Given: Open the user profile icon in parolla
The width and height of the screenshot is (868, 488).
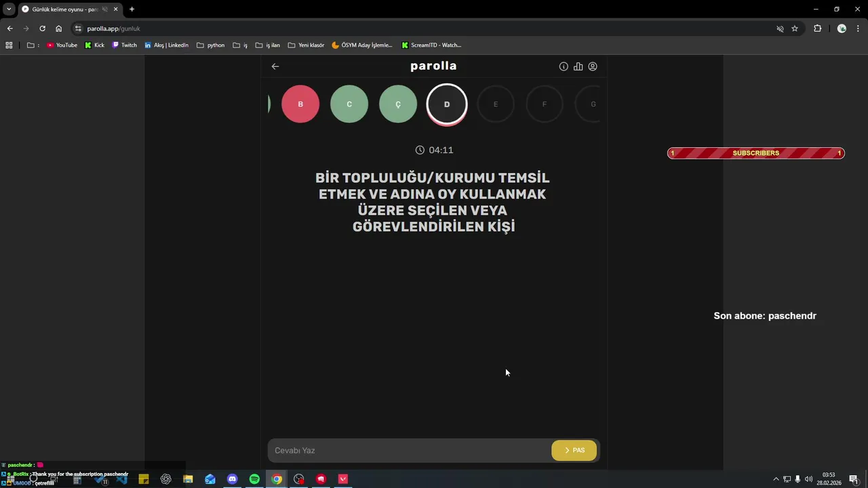Looking at the screenshot, I should (x=593, y=66).
